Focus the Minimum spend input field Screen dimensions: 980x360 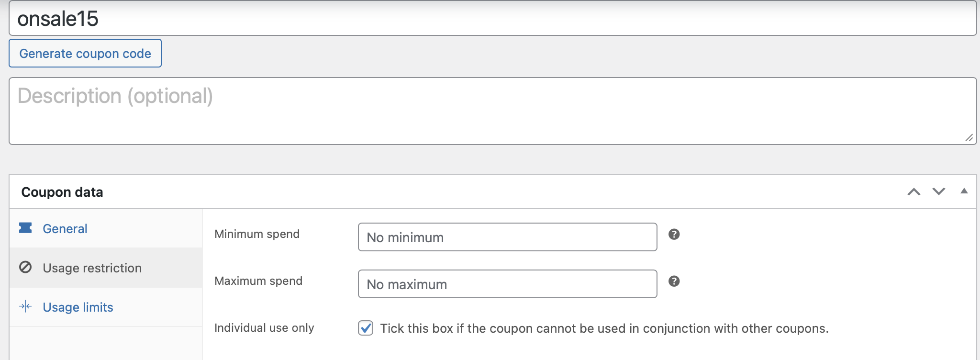pos(507,237)
